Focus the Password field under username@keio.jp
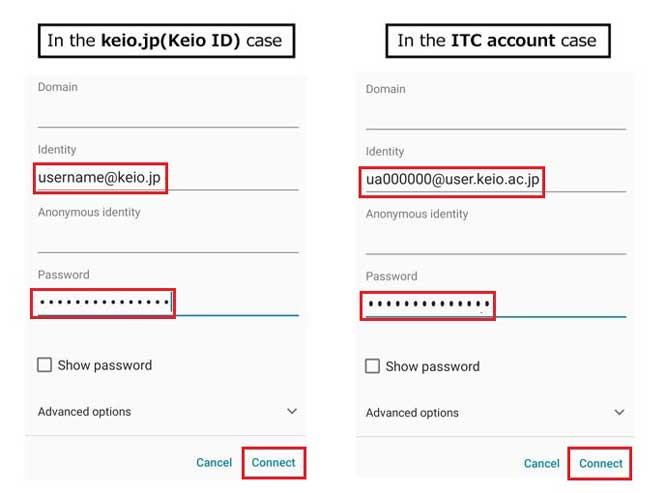Screen dimensions: 666x493 point(104,302)
